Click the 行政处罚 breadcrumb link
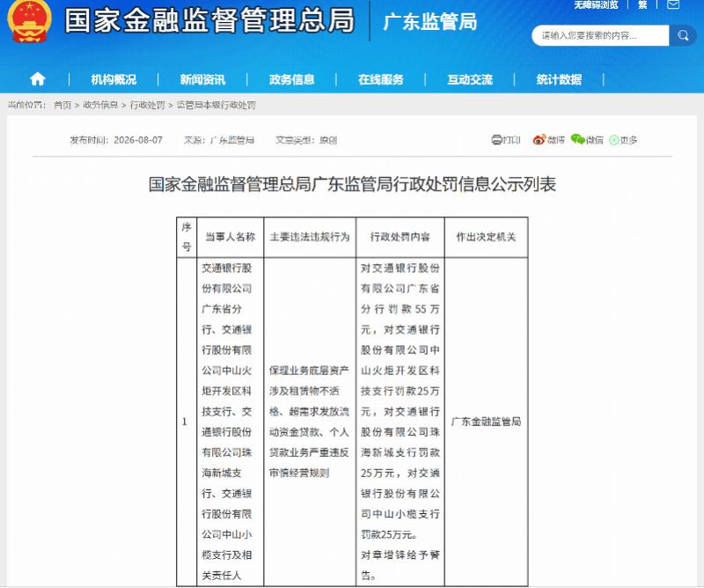 click(x=147, y=105)
